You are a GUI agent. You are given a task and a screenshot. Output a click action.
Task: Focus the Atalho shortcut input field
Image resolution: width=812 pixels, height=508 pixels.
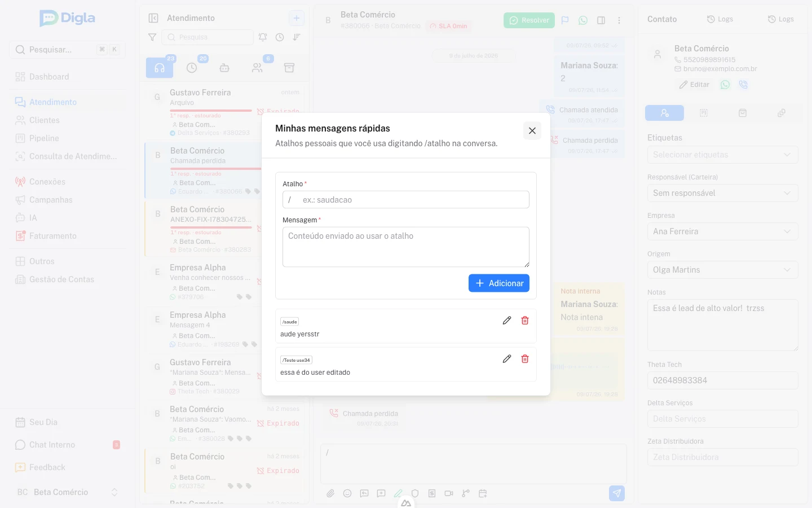(x=406, y=200)
